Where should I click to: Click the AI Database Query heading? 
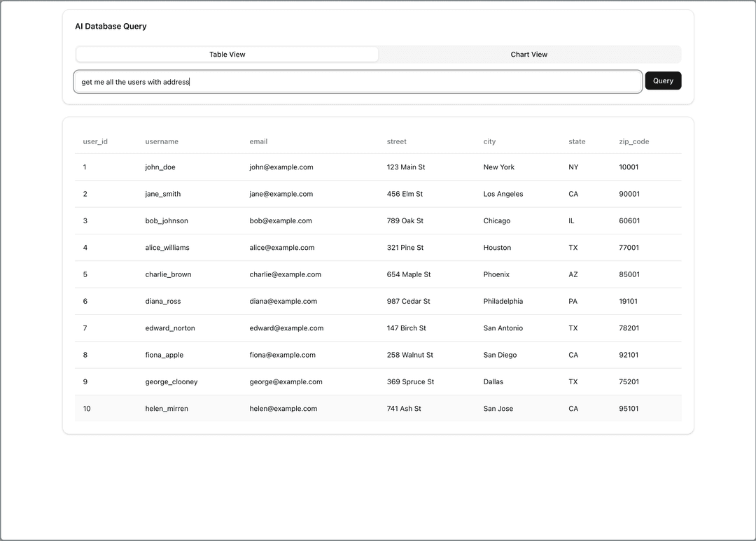click(111, 27)
